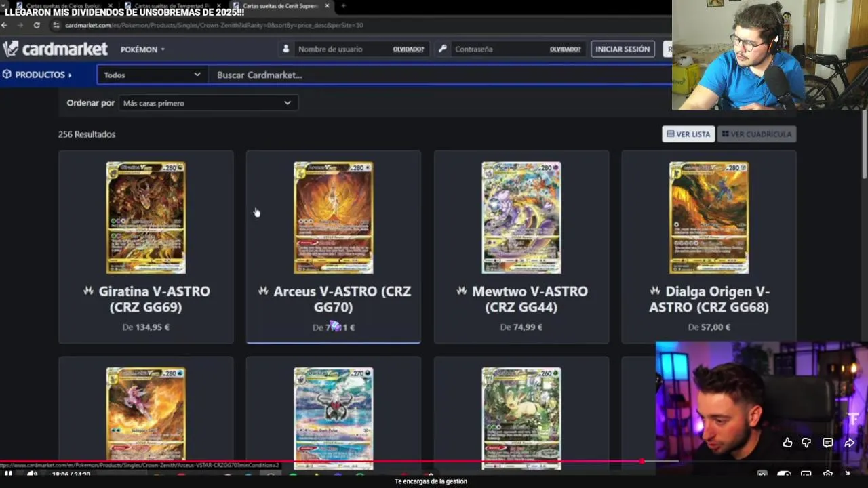This screenshot has width=868, height=488.
Task: Open first card image in second row
Action: tap(146, 417)
